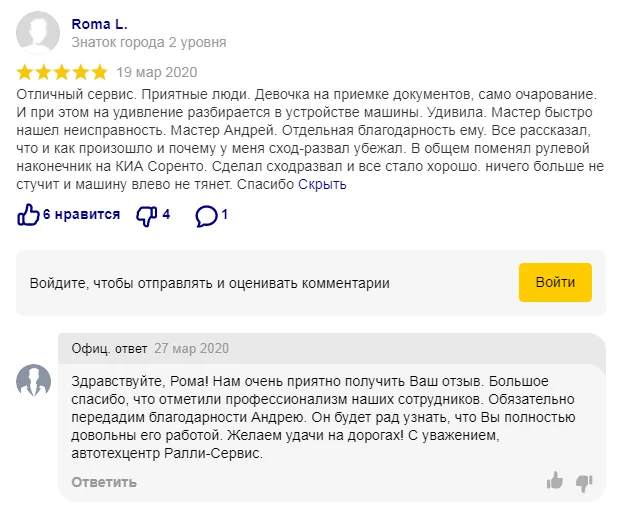This screenshot has width=633, height=519.
Task: Toggle the "6 нравится" like counter
Action: pyautogui.click(x=81, y=215)
